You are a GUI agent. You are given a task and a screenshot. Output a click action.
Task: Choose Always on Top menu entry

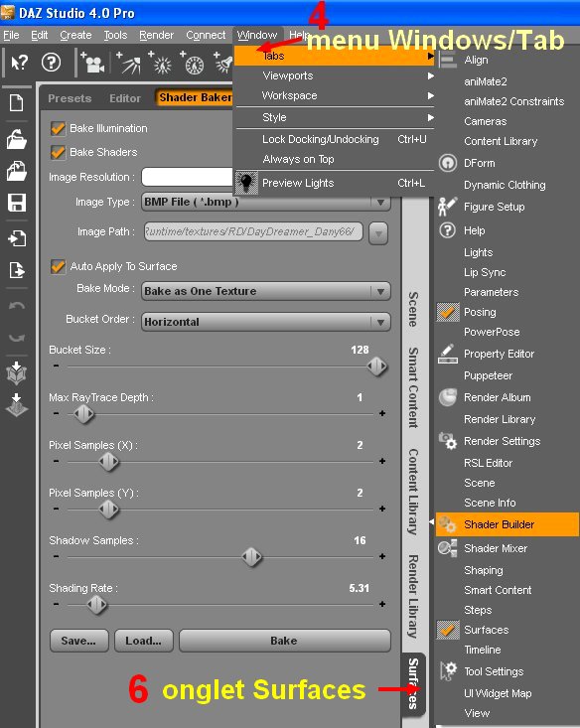[335, 159]
